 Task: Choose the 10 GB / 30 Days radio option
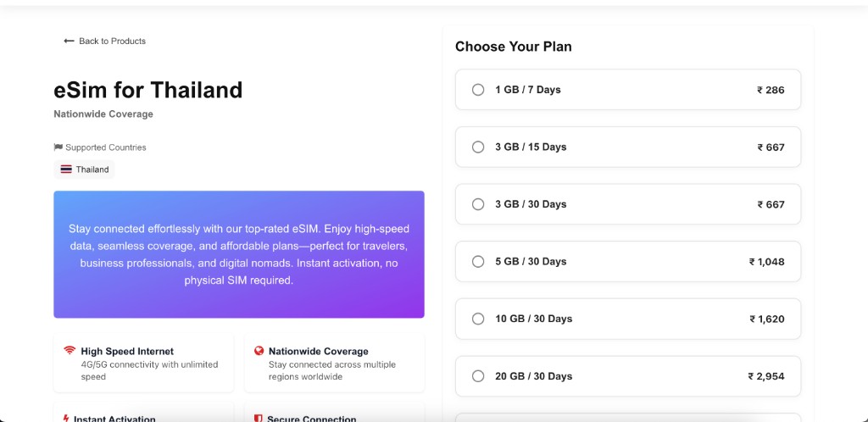point(478,319)
